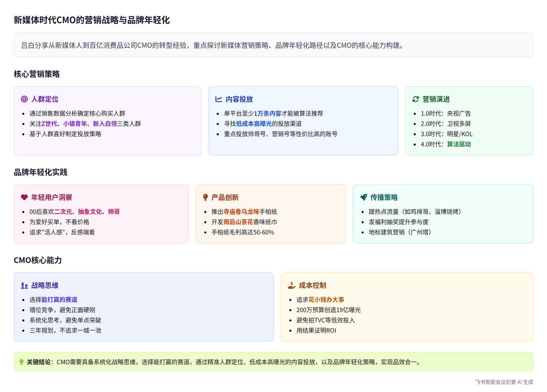Click the highlighted text 1万条内容
The height and width of the screenshot is (392, 547).
[x=268, y=114]
